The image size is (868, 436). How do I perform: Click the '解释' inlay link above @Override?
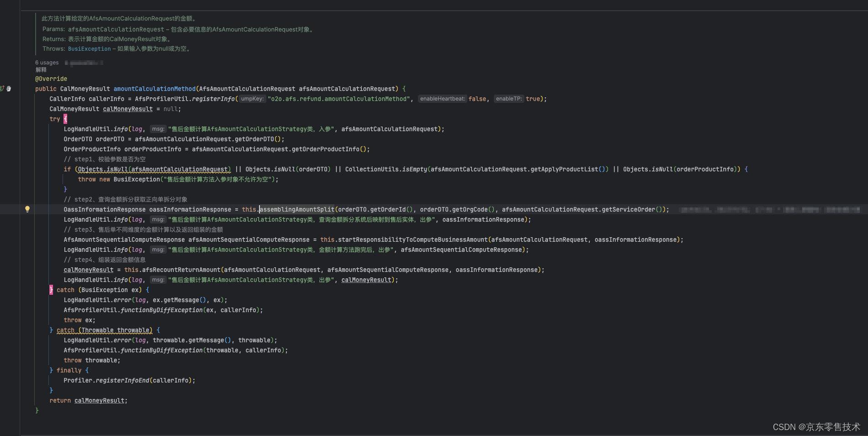click(41, 70)
